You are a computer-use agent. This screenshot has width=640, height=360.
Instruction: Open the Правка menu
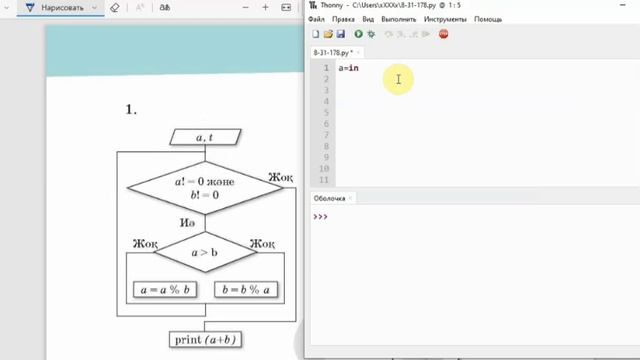pos(343,19)
